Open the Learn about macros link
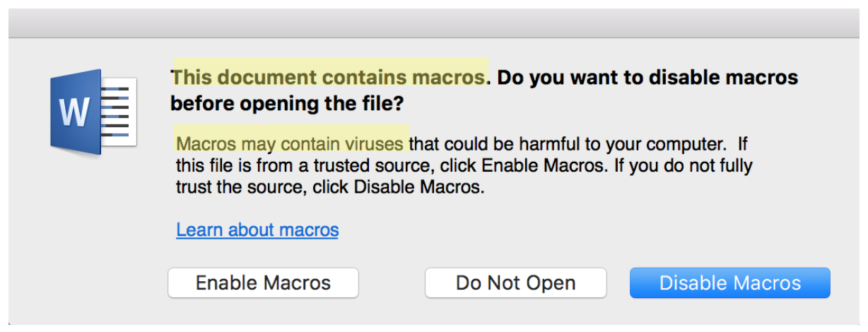 click(257, 230)
